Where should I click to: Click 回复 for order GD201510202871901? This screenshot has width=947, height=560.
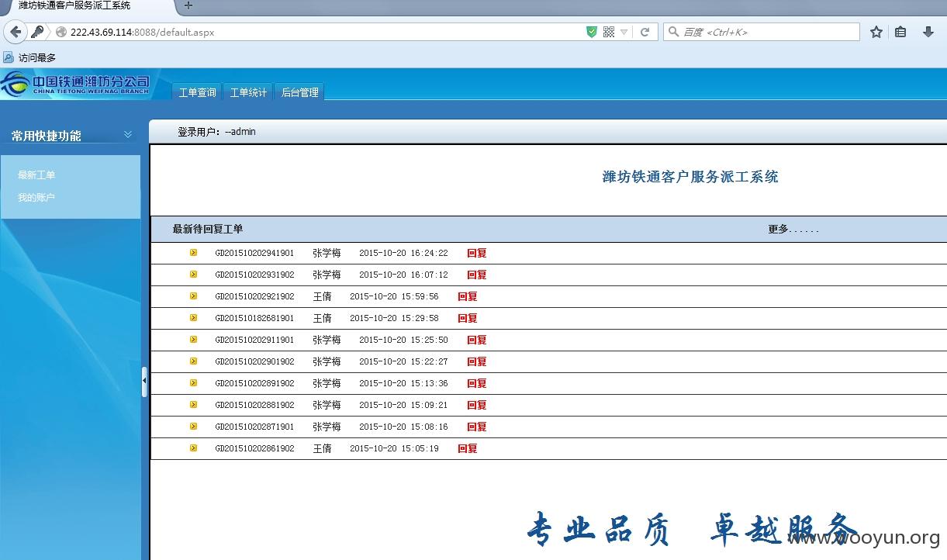coord(477,427)
